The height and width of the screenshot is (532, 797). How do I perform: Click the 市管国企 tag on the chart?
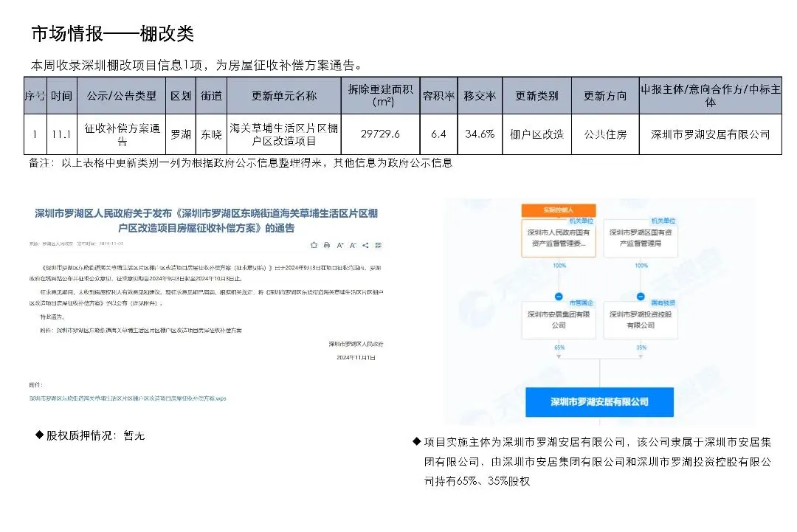(x=582, y=303)
